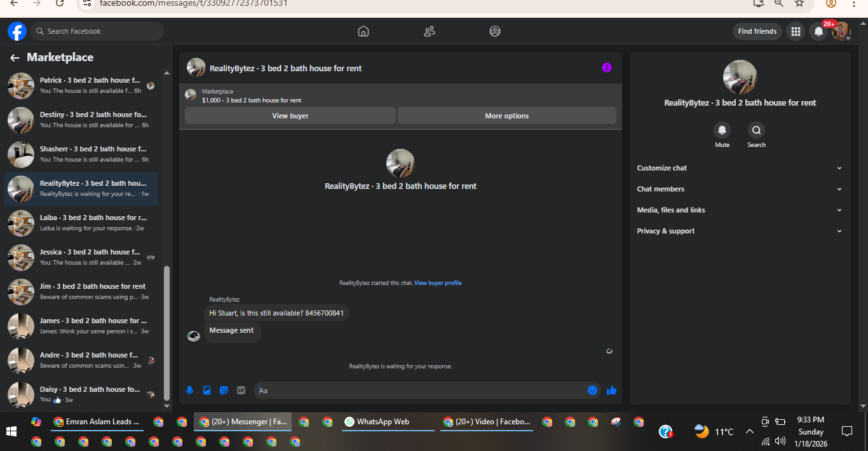Image resolution: width=868 pixels, height=451 pixels.
Task: Click the scrollbar up arrow in chat list
Action: coord(167,73)
